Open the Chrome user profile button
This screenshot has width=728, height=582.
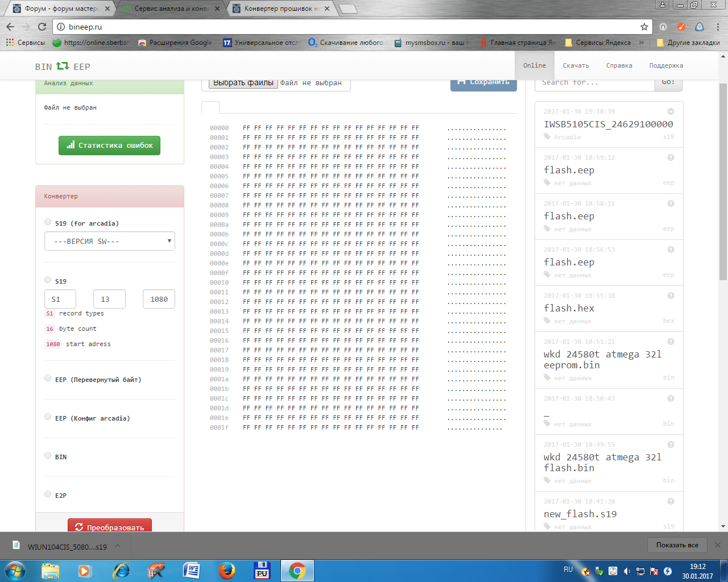click(x=663, y=5)
